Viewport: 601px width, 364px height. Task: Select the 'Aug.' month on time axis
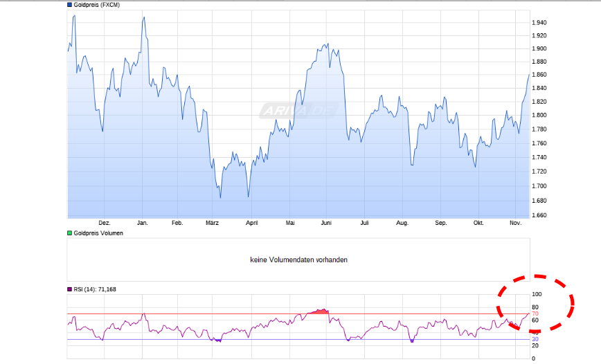click(x=402, y=223)
